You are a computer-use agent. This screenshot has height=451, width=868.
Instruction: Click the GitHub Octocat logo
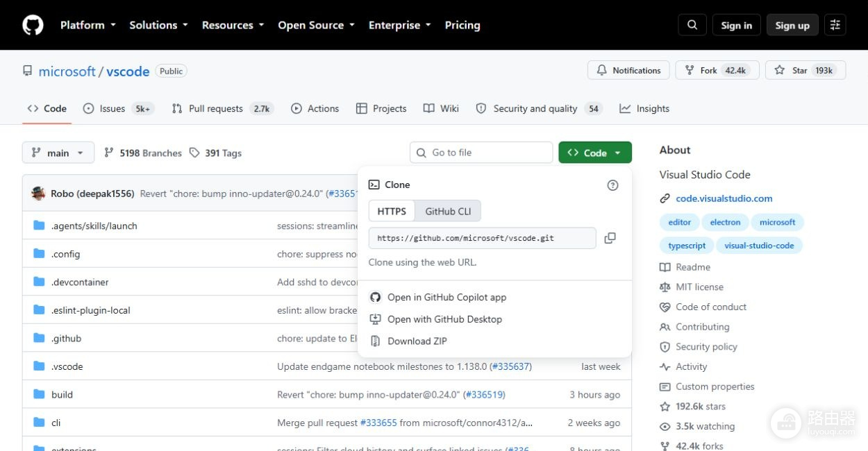33,25
